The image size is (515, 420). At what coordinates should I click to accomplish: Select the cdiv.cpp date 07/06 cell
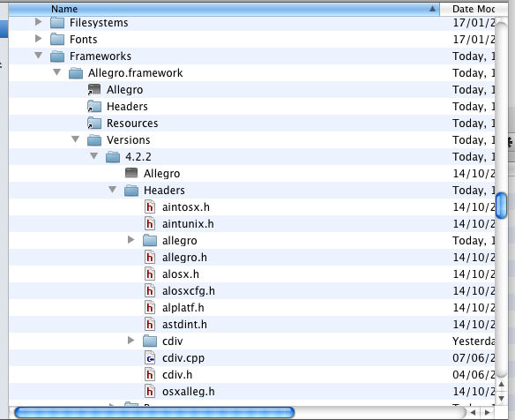(x=474, y=358)
